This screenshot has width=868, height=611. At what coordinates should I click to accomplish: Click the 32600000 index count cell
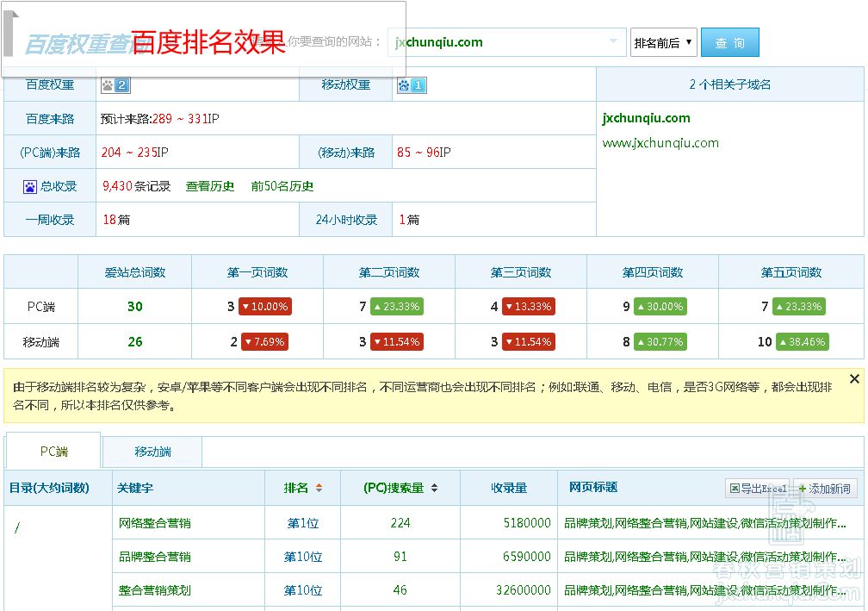524,590
